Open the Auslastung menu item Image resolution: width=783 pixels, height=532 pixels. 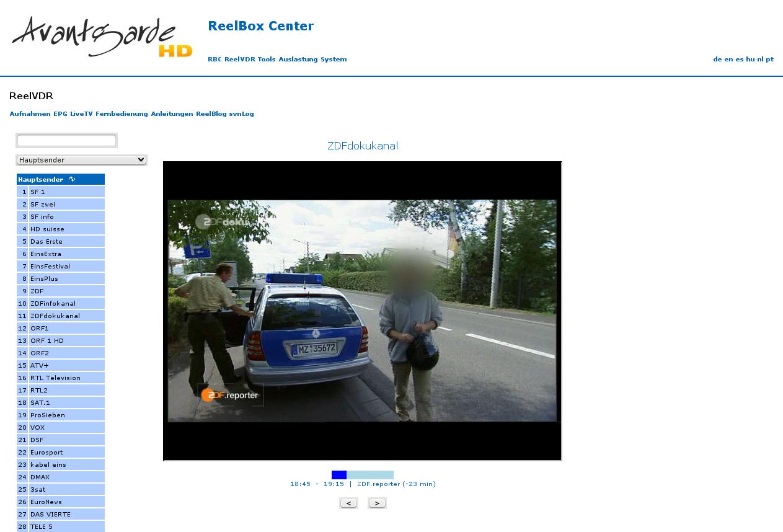(298, 60)
